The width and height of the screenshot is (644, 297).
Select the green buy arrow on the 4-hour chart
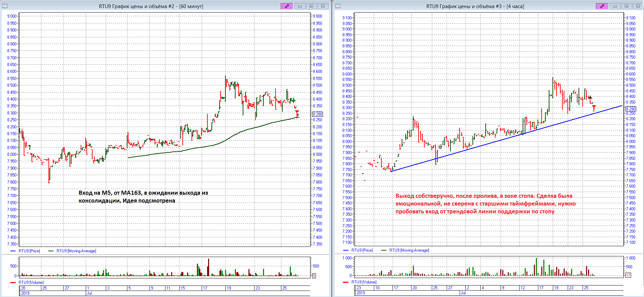(x=590, y=98)
